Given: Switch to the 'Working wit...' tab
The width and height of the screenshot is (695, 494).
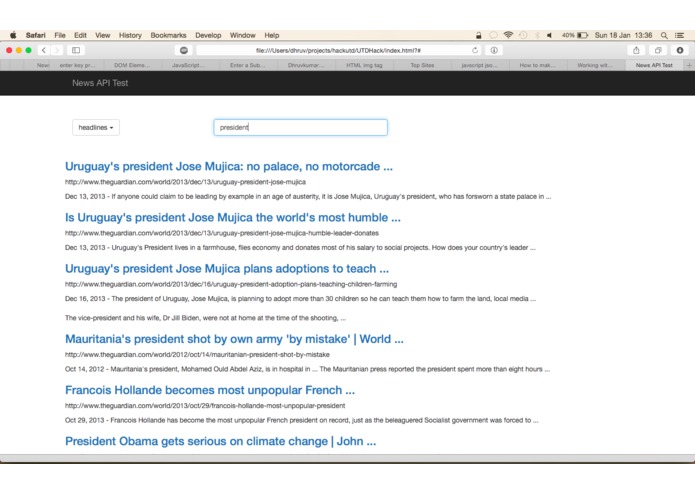Looking at the screenshot, I should coord(595,65).
